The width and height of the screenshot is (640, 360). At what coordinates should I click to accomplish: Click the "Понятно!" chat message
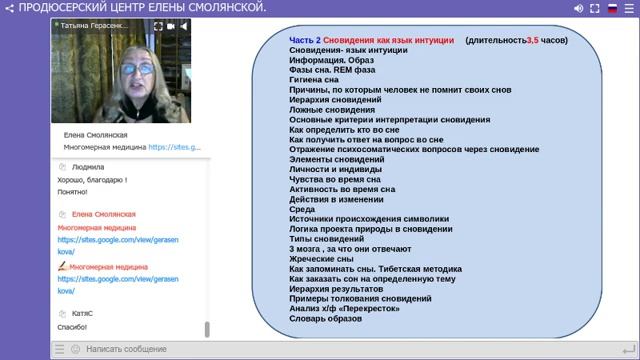[x=72, y=191]
